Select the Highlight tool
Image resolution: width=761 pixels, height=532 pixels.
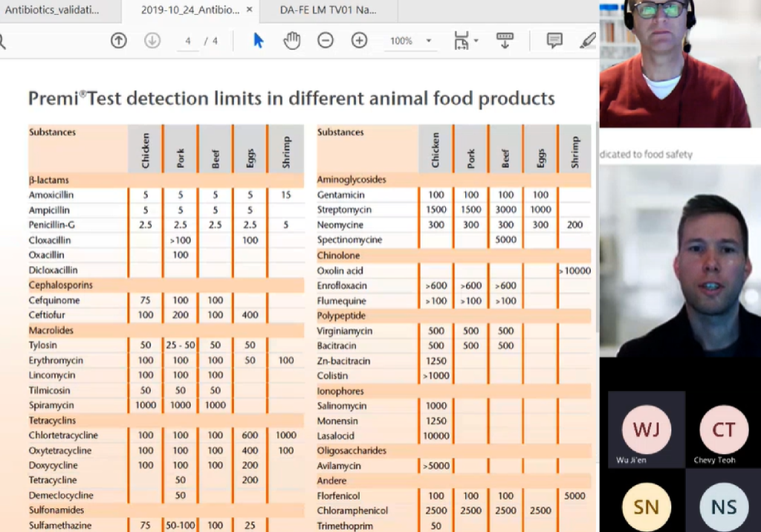click(x=588, y=40)
